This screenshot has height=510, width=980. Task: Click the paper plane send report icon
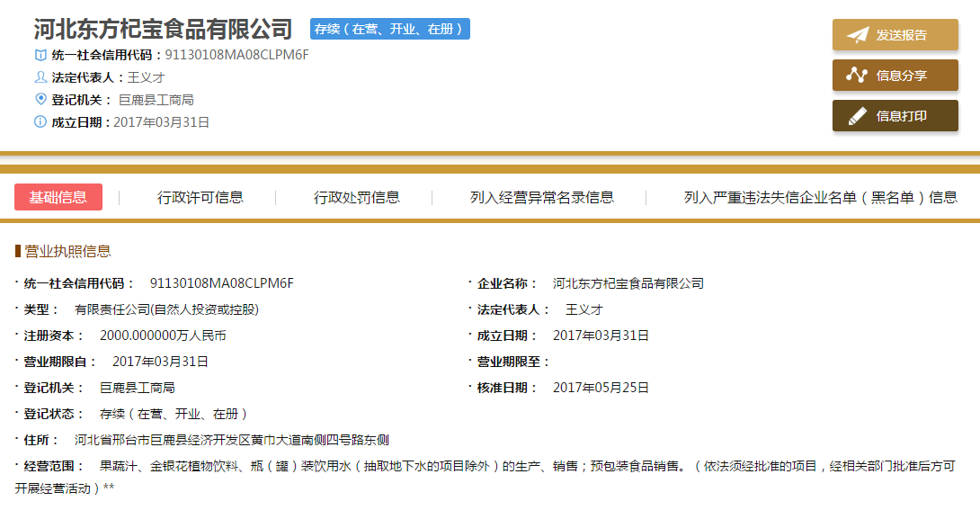tap(858, 35)
